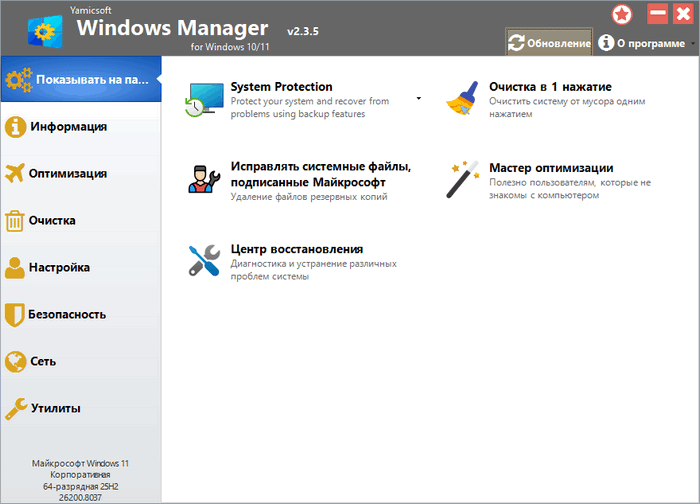Open the Информация sidebar tab

pos(68,126)
